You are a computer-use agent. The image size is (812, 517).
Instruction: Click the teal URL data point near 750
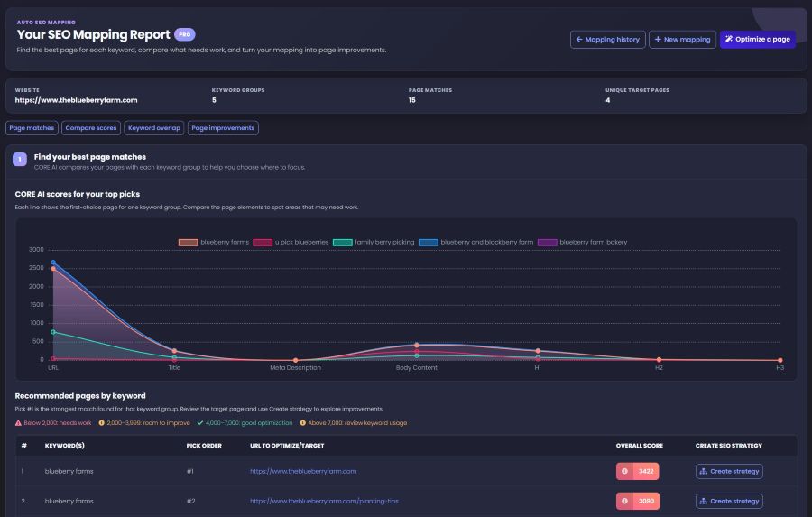[x=53, y=332]
